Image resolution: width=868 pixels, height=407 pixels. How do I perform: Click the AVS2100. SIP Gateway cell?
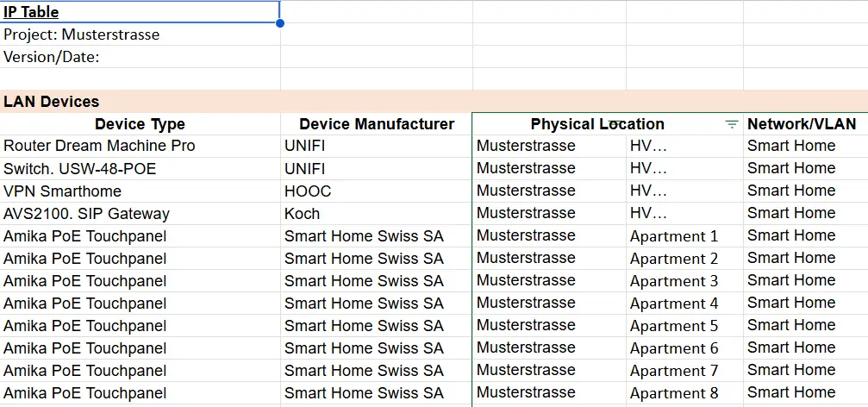pos(140,214)
